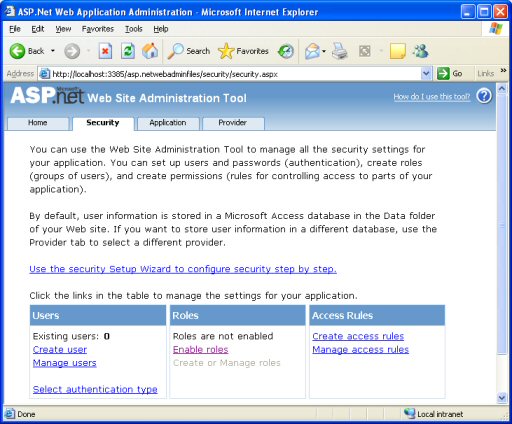
Task: Click the Users column header
Action: [x=98, y=315]
